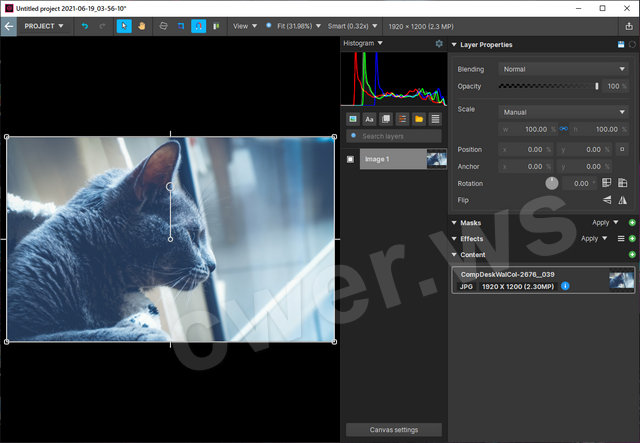Click the Canvas settings button

click(x=393, y=430)
